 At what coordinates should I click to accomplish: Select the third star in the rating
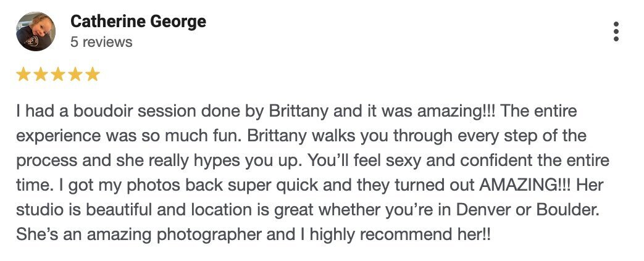[58, 75]
